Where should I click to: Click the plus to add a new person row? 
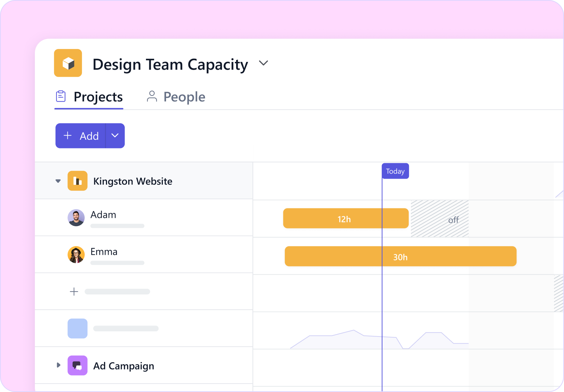74,291
